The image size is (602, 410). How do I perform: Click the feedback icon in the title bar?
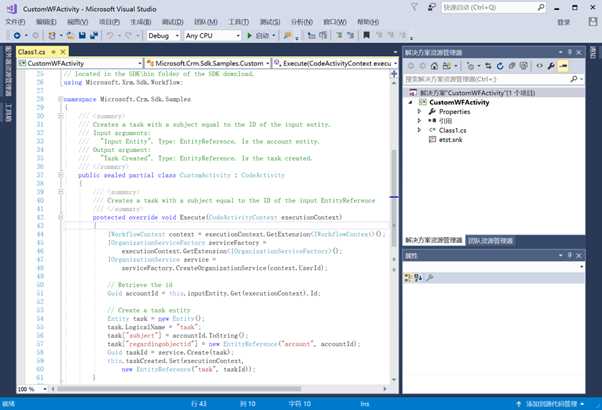click(432, 7)
